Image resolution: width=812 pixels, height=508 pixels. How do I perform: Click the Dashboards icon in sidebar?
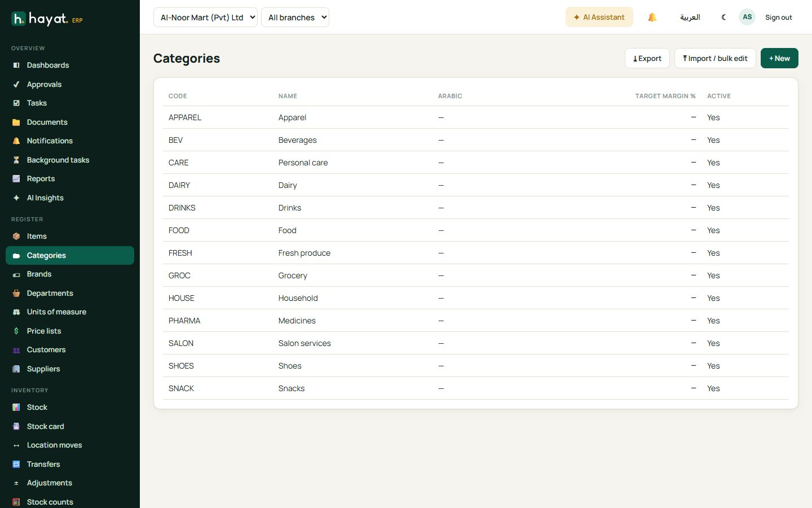16,65
